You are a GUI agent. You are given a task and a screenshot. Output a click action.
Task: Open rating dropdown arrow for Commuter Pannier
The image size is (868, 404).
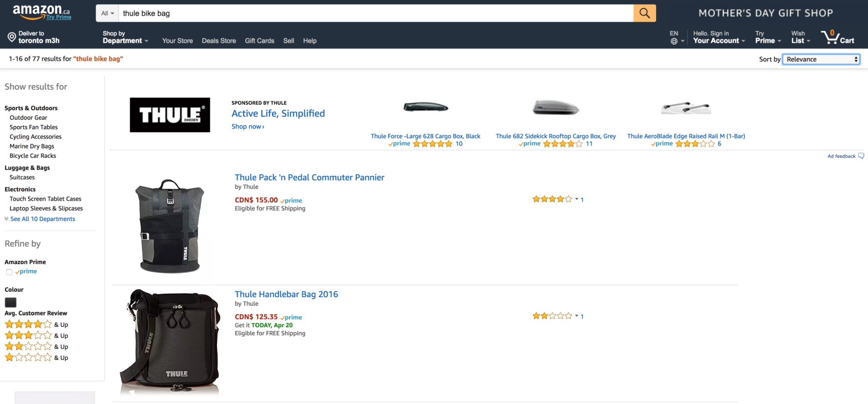(x=576, y=199)
